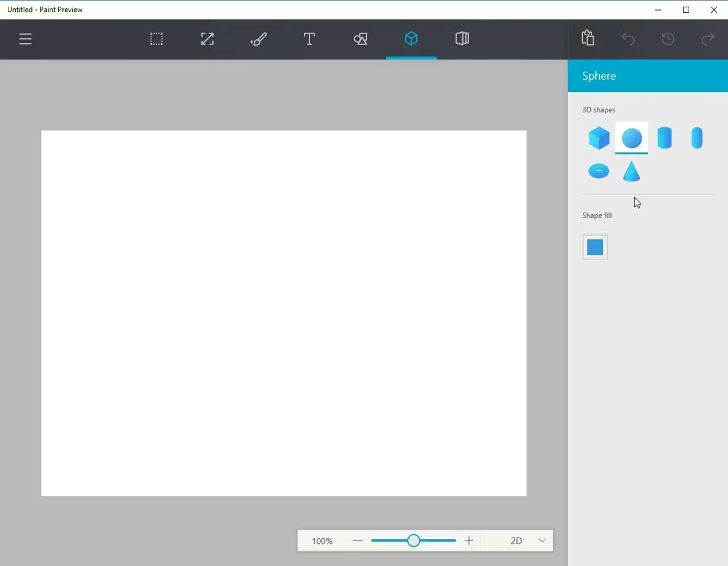Open the Canvas resize tool
This screenshot has width=728, height=566.
coord(207,39)
